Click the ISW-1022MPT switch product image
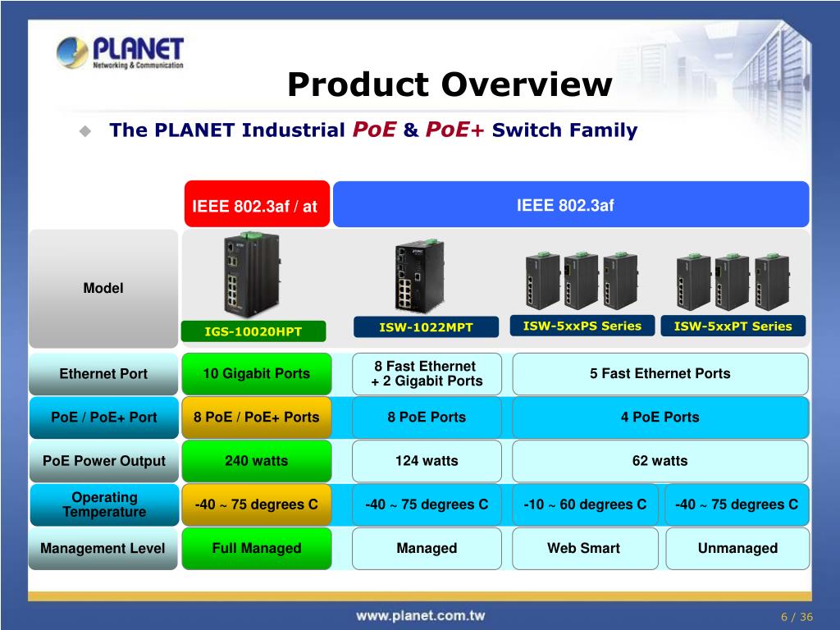The image size is (840, 630). [420, 276]
